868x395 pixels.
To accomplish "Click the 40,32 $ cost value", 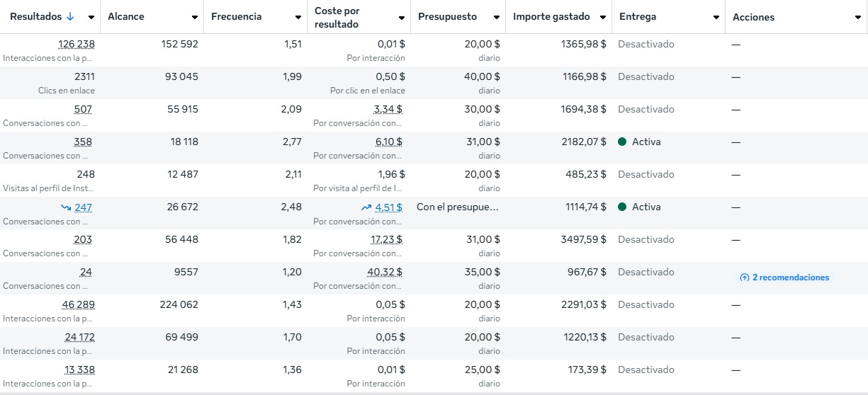I will point(385,272).
